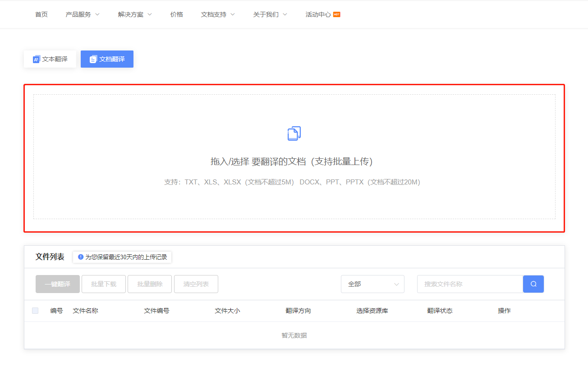Click the 批量删除 button

(150, 284)
